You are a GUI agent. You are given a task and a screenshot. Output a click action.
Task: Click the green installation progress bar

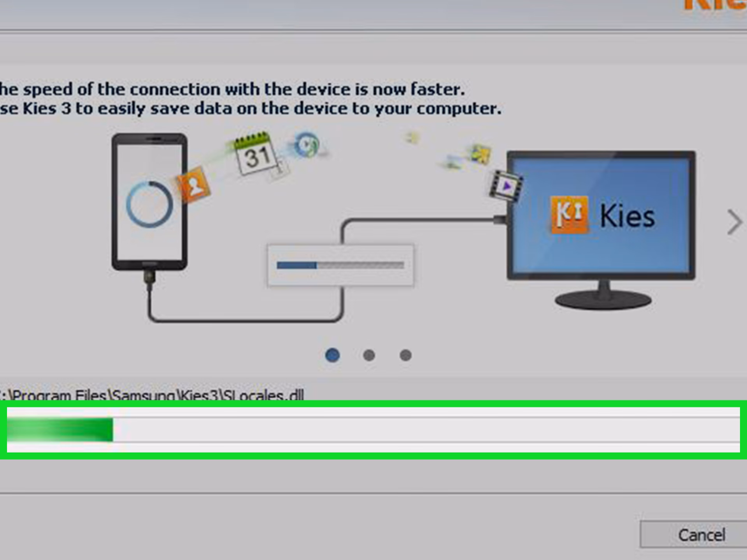373,430
